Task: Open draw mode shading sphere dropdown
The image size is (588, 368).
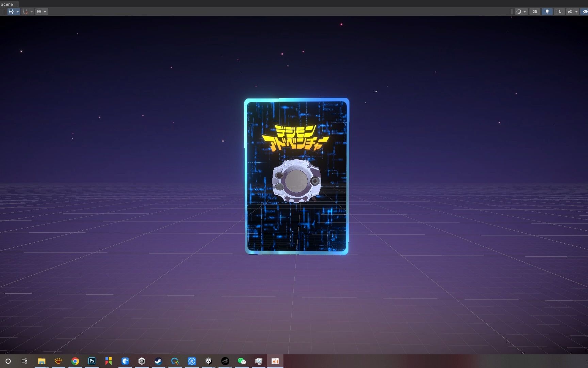Action: [x=521, y=12]
